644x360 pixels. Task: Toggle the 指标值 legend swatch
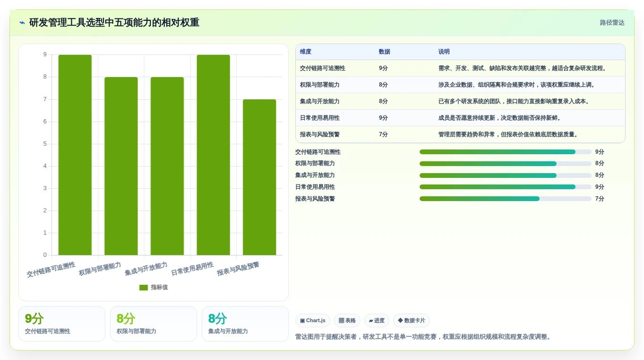pos(144,288)
